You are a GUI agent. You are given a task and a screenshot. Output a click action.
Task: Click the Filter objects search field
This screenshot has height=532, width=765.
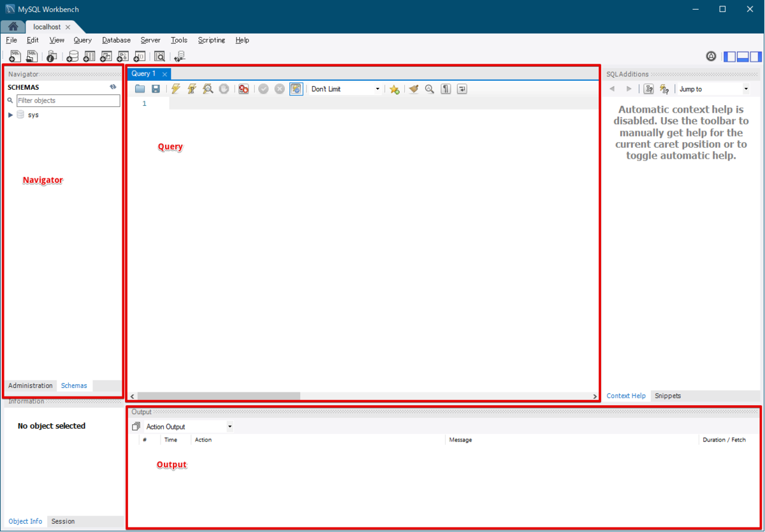(68, 101)
